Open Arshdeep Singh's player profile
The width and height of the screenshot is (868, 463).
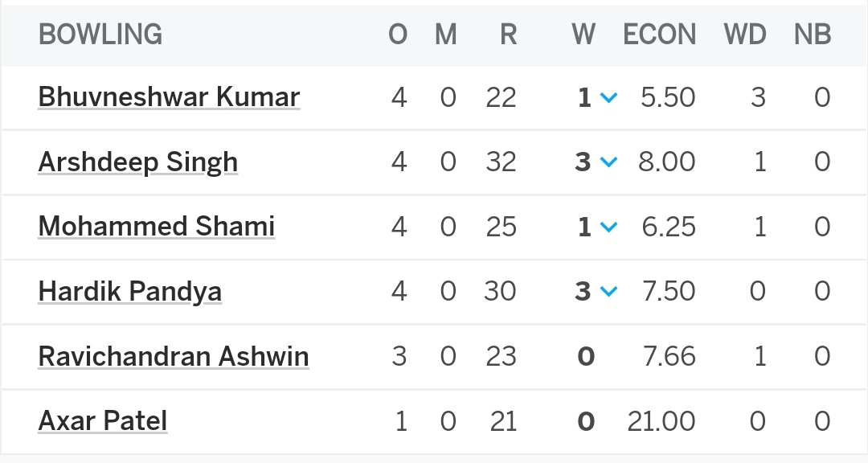point(137,162)
